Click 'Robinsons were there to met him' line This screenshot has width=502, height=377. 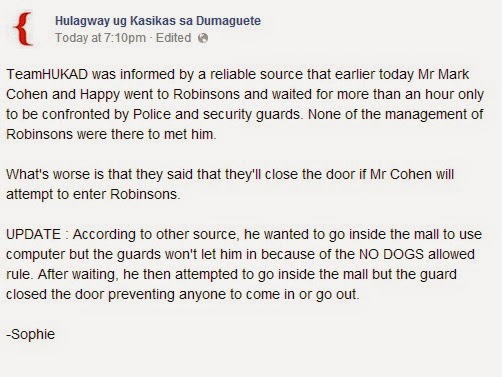(111, 134)
